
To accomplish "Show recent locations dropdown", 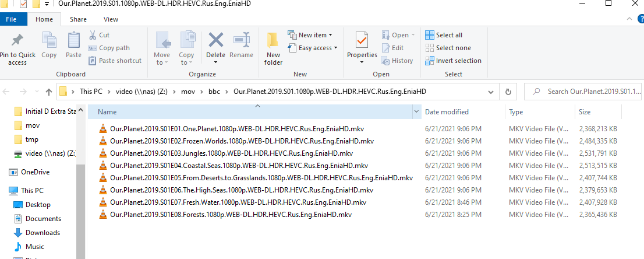I will coord(37,92).
